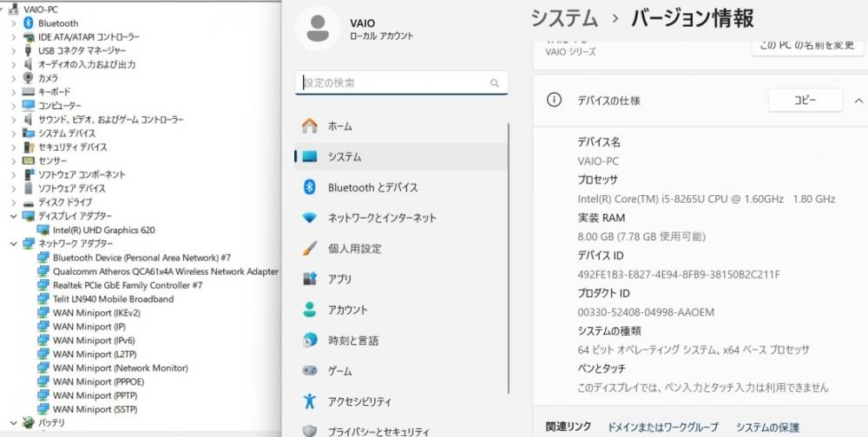
Task: Click the アカウント person icon
Action: 310,310
